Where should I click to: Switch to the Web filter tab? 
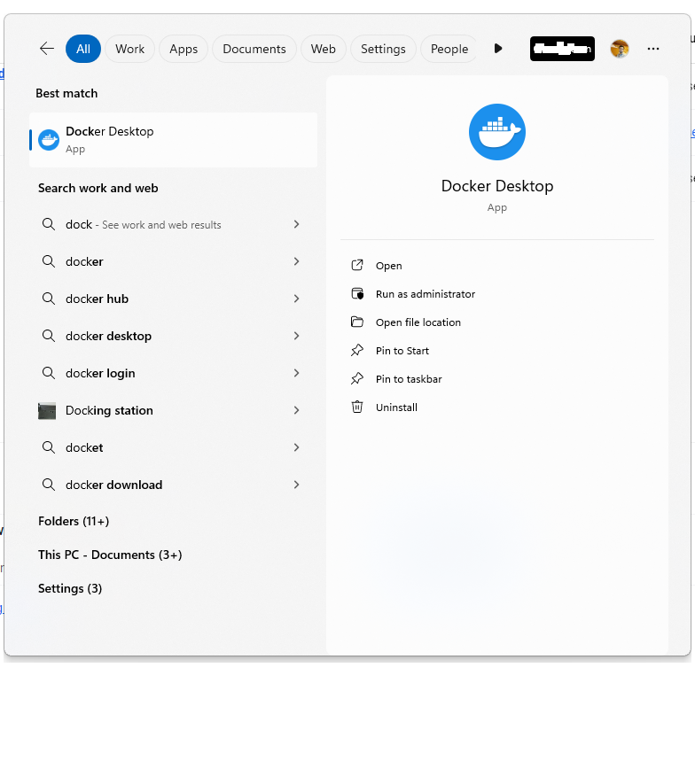pos(323,49)
